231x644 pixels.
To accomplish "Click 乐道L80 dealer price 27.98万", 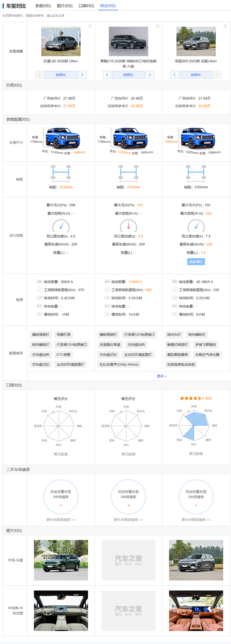I will (x=69, y=106).
